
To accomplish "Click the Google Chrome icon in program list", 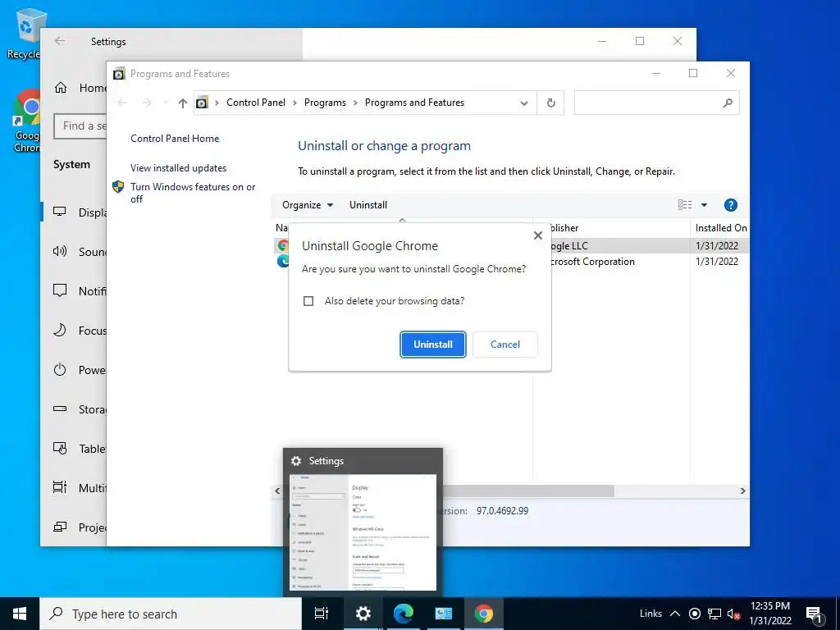I will (283, 245).
